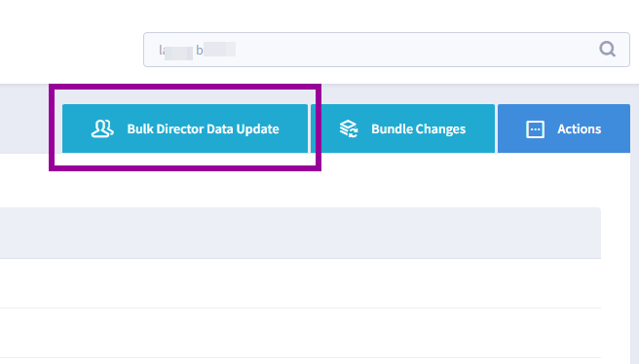Select the third table row at the bottom
639x364 pixels.
(x=300, y=361)
